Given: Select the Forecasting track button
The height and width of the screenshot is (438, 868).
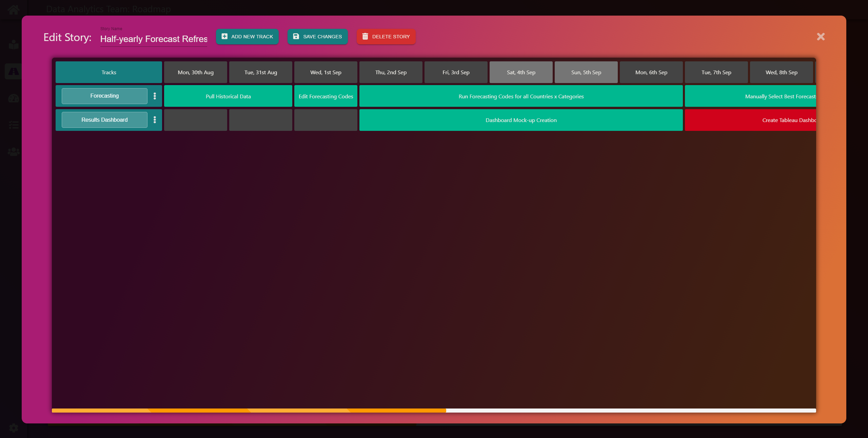Looking at the screenshot, I should [x=104, y=96].
